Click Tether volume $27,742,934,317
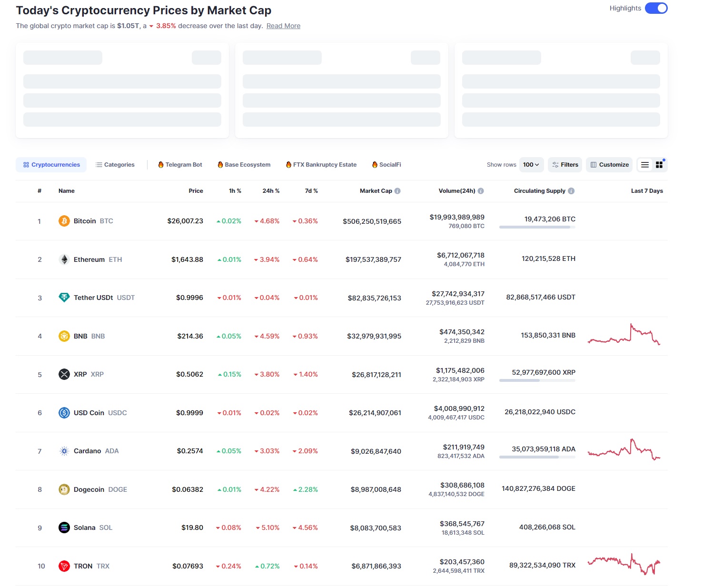 (x=458, y=294)
